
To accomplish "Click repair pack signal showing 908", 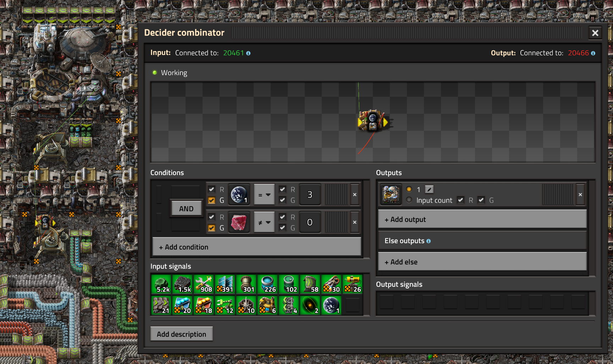I will click(x=204, y=284).
